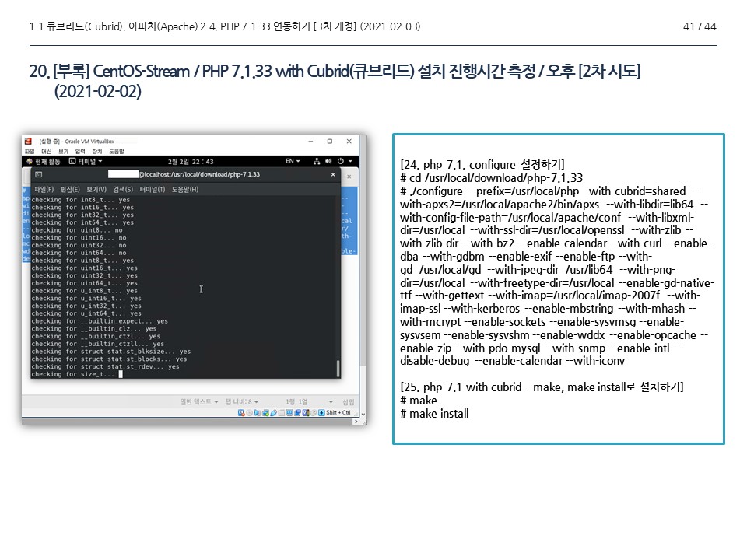Open the 보기(V) menu in the terminal
This screenshot has width=747, height=560.
pos(96,190)
